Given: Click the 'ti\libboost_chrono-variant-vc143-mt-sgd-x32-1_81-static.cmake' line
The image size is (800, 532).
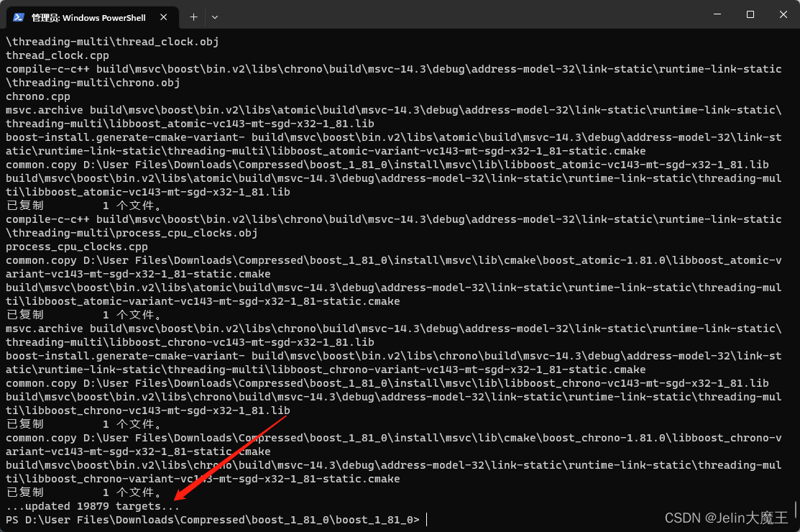Looking at the screenshot, I should [x=203, y=479].
